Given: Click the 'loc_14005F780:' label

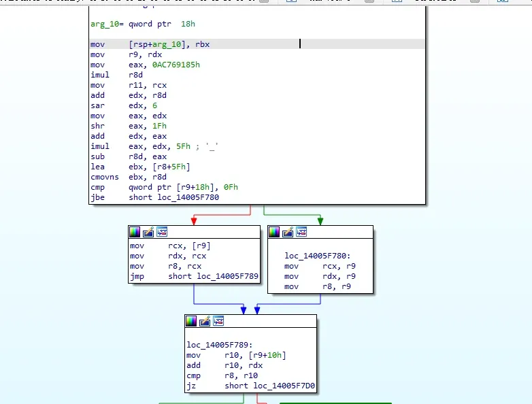Looking at the screenshot, I should 317,256.
